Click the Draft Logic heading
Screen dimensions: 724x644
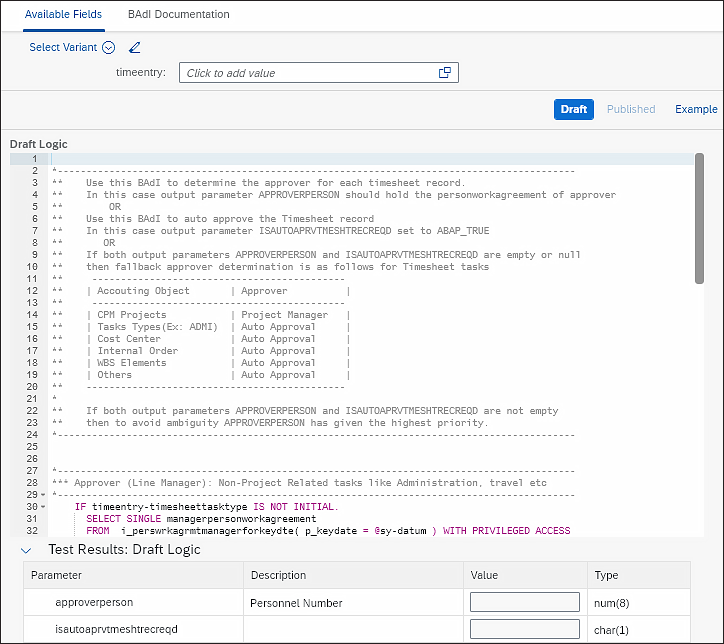tap(39, 144)
